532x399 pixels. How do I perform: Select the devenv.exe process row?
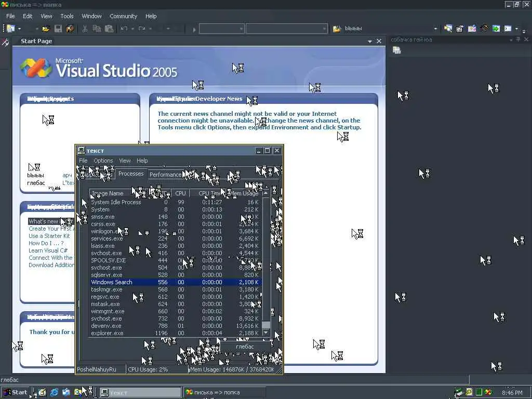(176, 326)
